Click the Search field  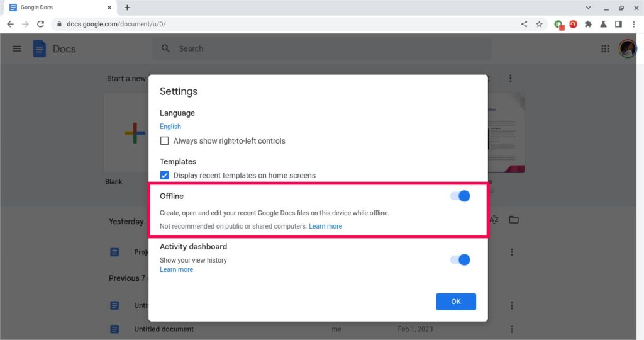322,48
